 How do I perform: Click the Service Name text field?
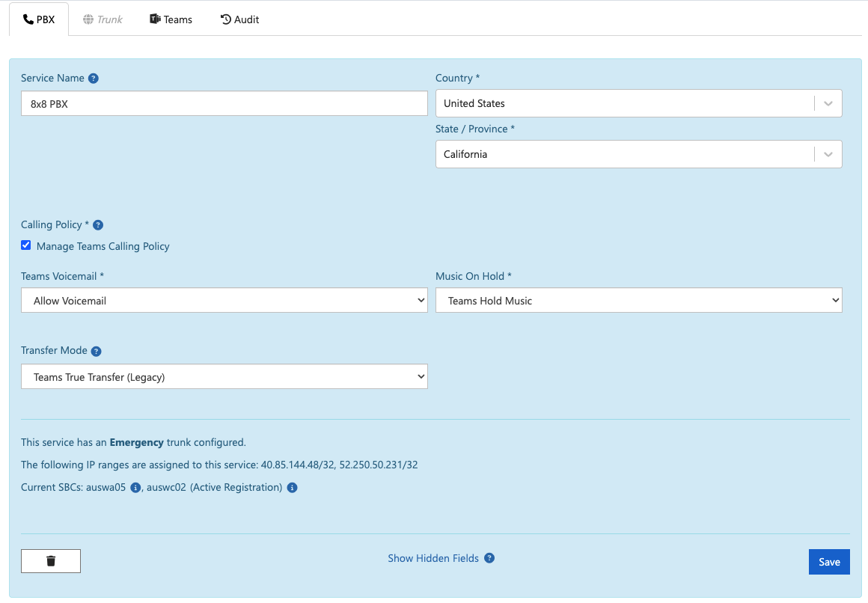[x=224, y=104]
